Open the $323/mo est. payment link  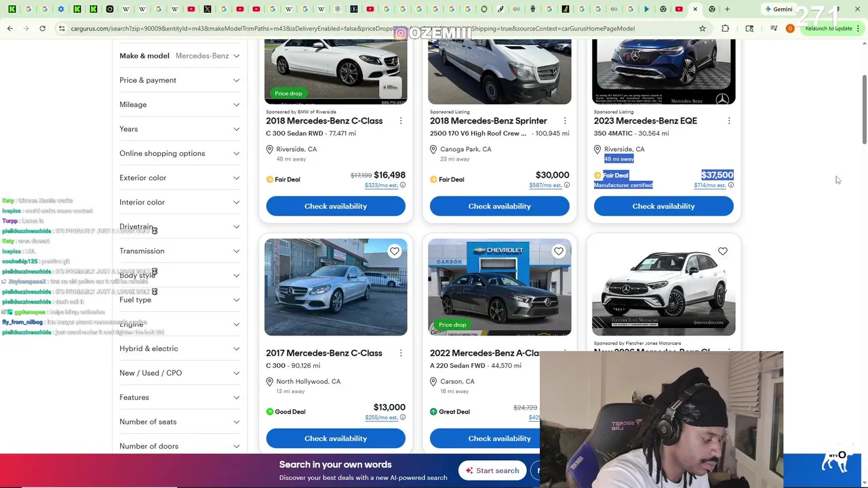[x=381, y=185]
